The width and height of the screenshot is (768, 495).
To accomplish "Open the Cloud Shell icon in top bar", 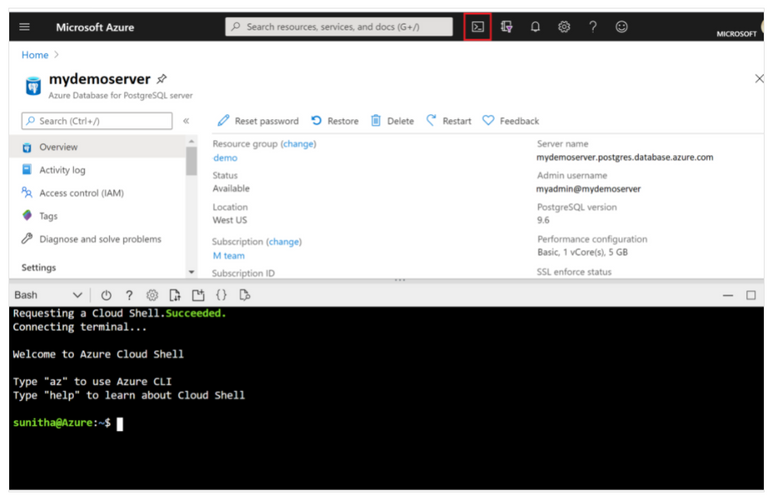I will point(478,27).
